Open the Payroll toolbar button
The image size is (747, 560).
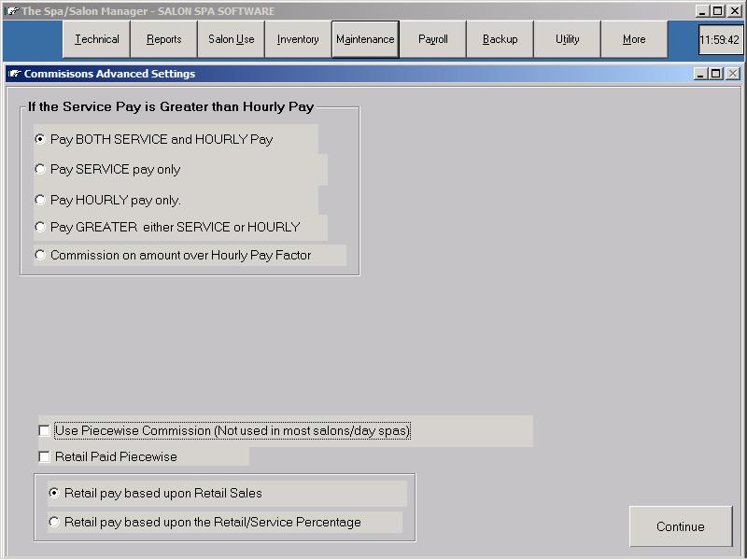(x=432, y=39)
